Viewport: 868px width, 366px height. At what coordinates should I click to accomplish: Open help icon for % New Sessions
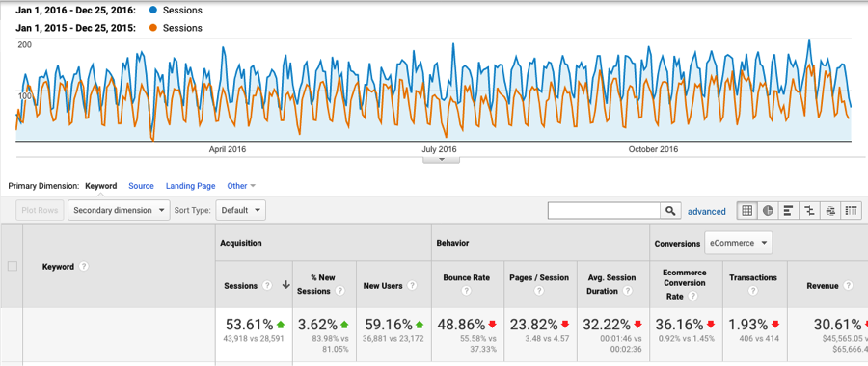click(x=339, y=291)
